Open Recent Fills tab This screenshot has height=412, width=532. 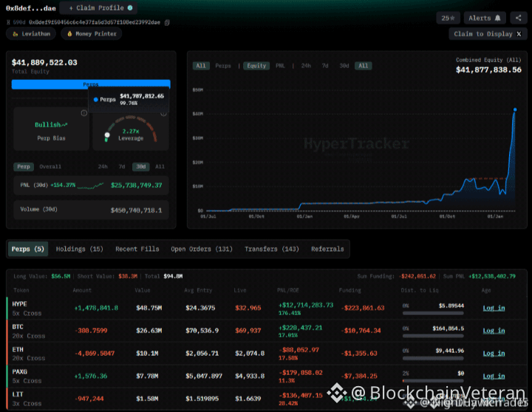coord(137,249)
